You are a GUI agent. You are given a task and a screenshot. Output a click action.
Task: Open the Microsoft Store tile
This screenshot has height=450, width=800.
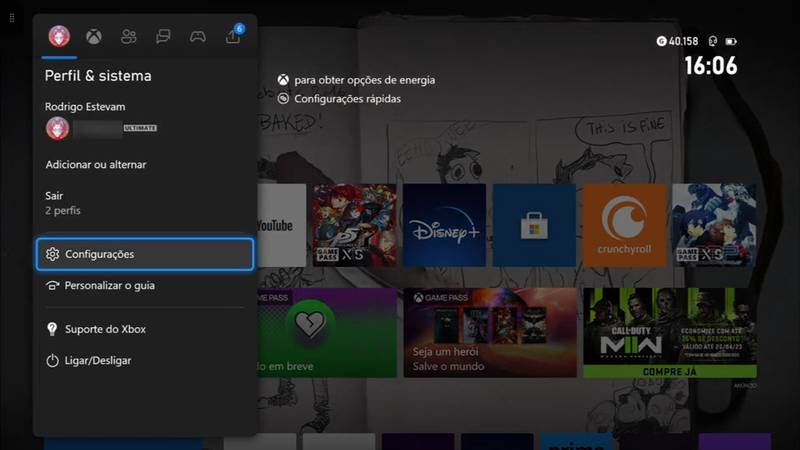(x=534, y=225)
